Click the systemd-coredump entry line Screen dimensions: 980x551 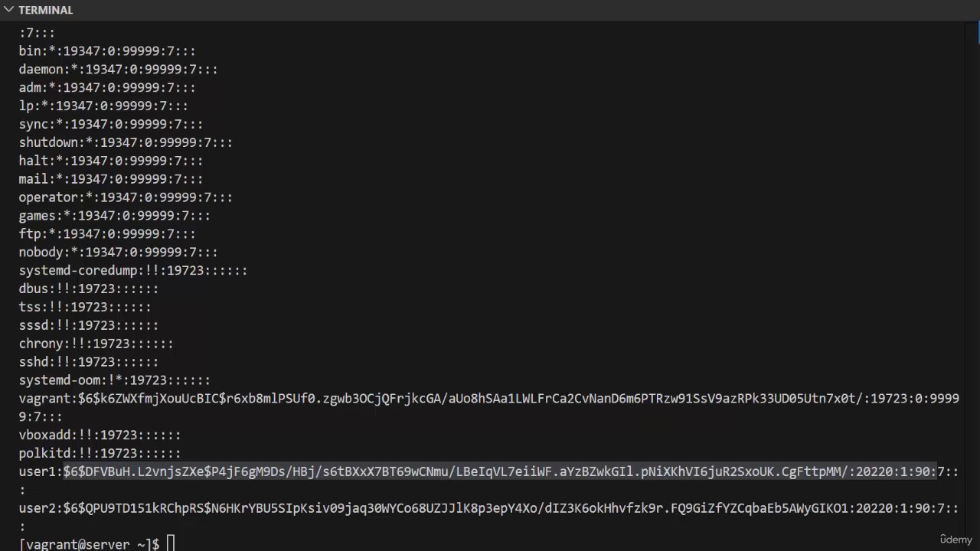(x=133, y=270)
